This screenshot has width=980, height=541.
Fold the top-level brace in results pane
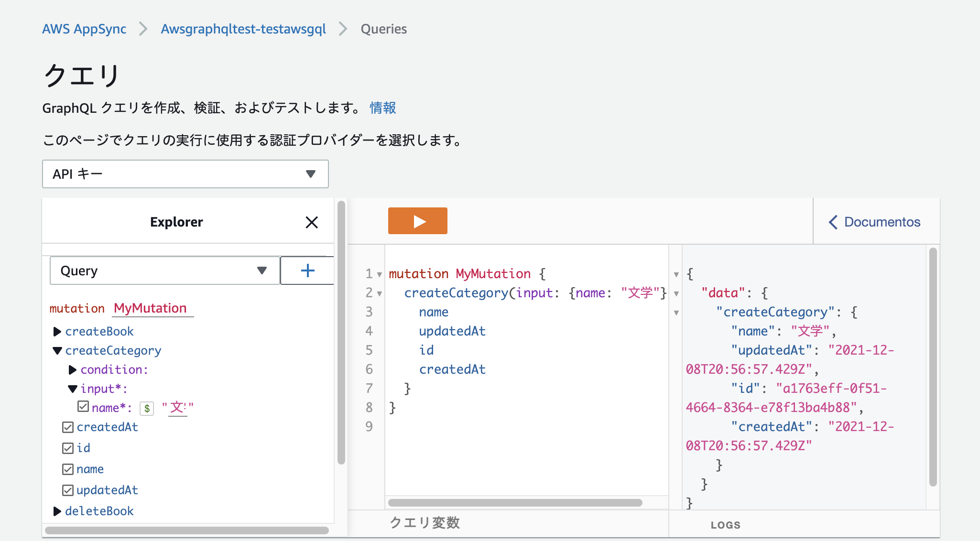pyautogui.click(x=676, y=274)
